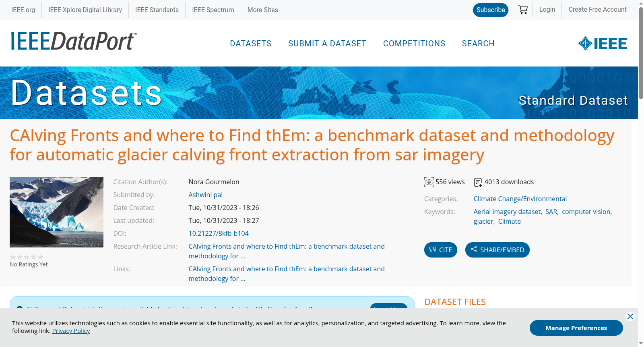644x347 pixels.
Task: Open SUBMIT A DATASET menu item
Action: (x=327, y=44)
